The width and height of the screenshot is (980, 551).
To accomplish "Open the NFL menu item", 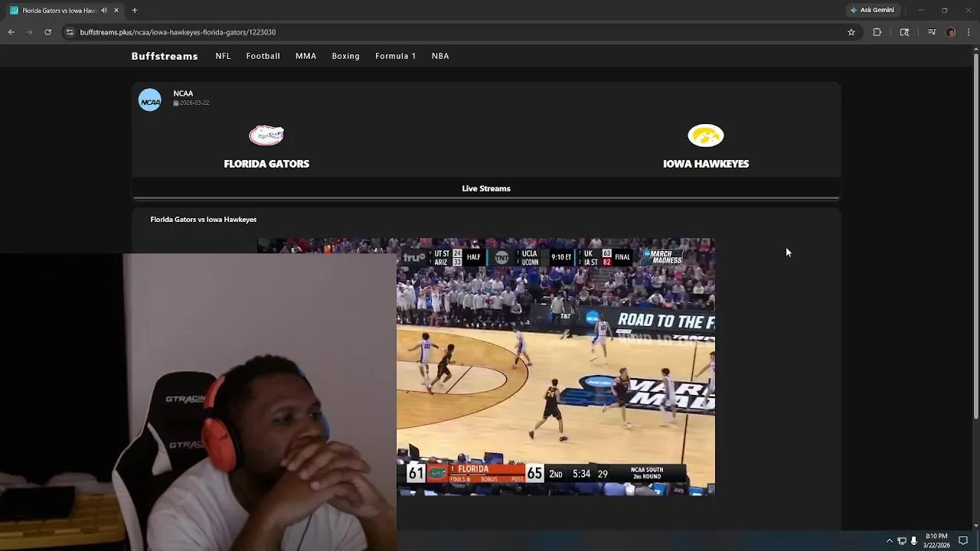I will pos(223,56).
